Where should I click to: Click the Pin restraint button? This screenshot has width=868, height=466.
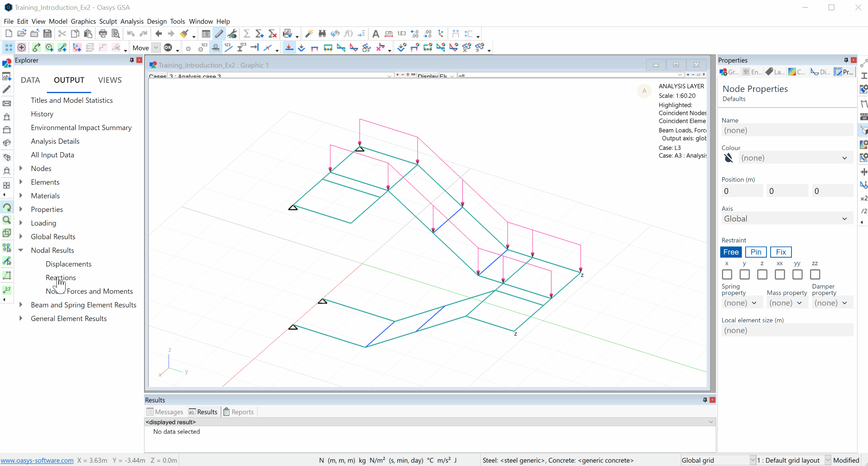click(x=755, y=252)
